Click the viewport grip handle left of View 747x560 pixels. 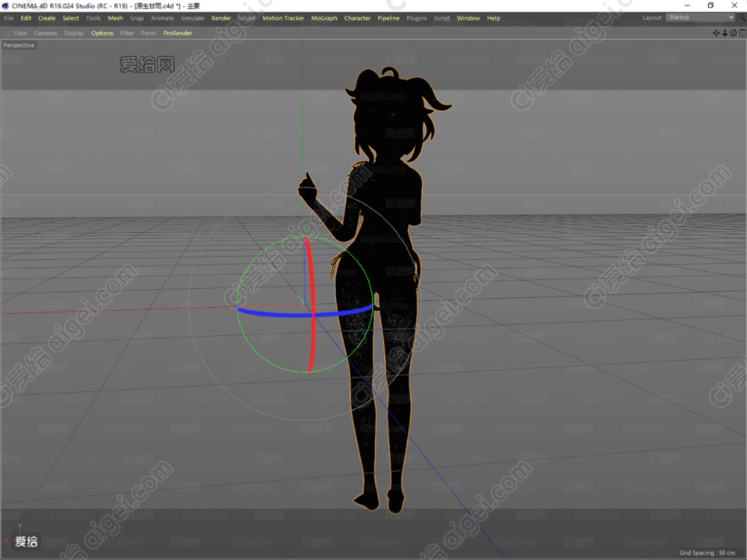coord(6,33)
